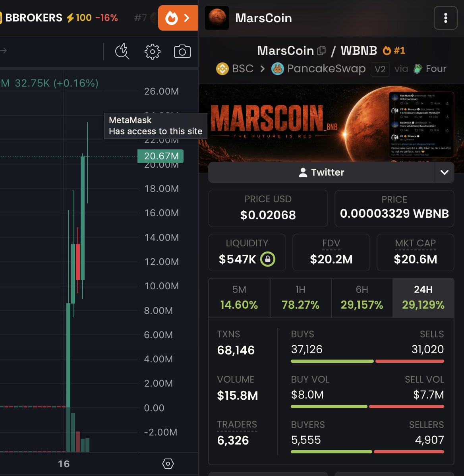Click the buys/sells ratio bar
The width and height of the screenshot is (464, 476).
(367, 361)
